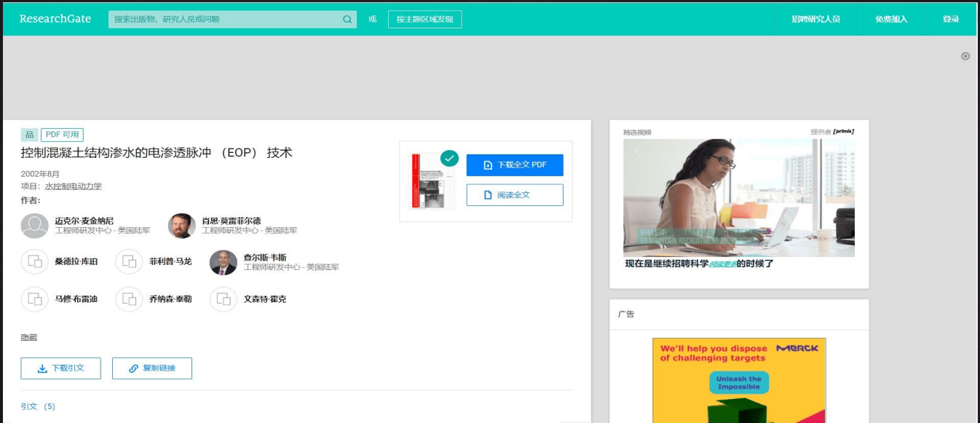The width and height of the screenshot is (980, 423).
Task: Open 免费加入 in the top bar
Action: 891,20
